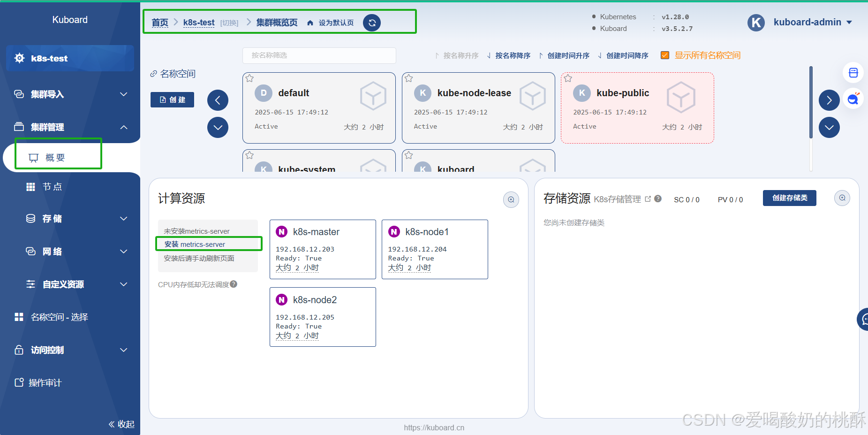Click 集群概览页 breadcrumb text
Viewport: 868px width, 435px height.
pyautogui.click(x=277, y=23)
